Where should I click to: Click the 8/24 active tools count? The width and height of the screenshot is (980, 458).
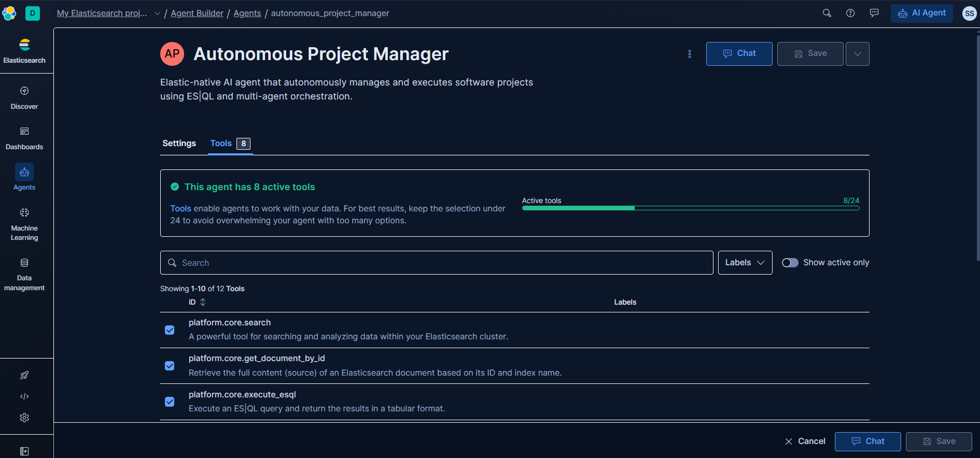pyautogui.click(x=851, y=201)
